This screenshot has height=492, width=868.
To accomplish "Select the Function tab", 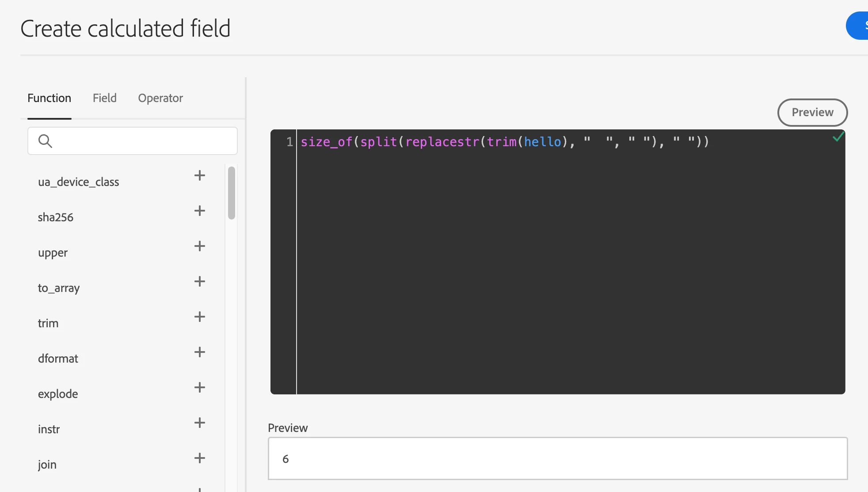I will coord(49,98).
